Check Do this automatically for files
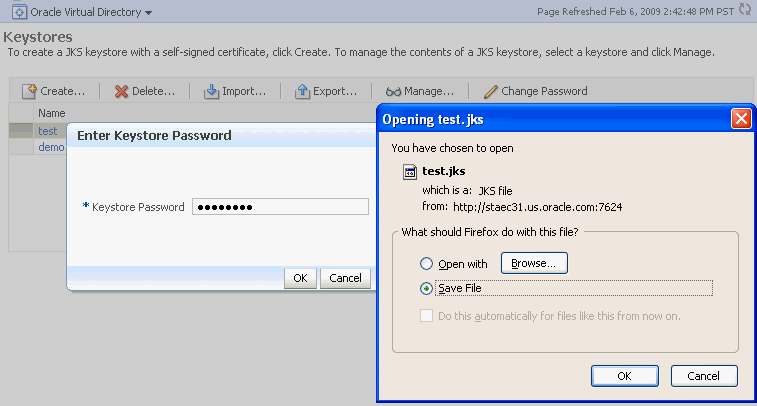This screenshot has height=406, width=757. (426, 316)
